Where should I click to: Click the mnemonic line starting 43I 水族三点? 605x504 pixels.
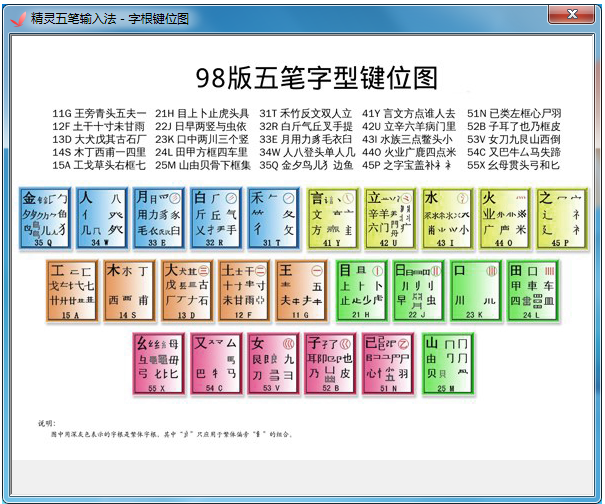(407, 139)
